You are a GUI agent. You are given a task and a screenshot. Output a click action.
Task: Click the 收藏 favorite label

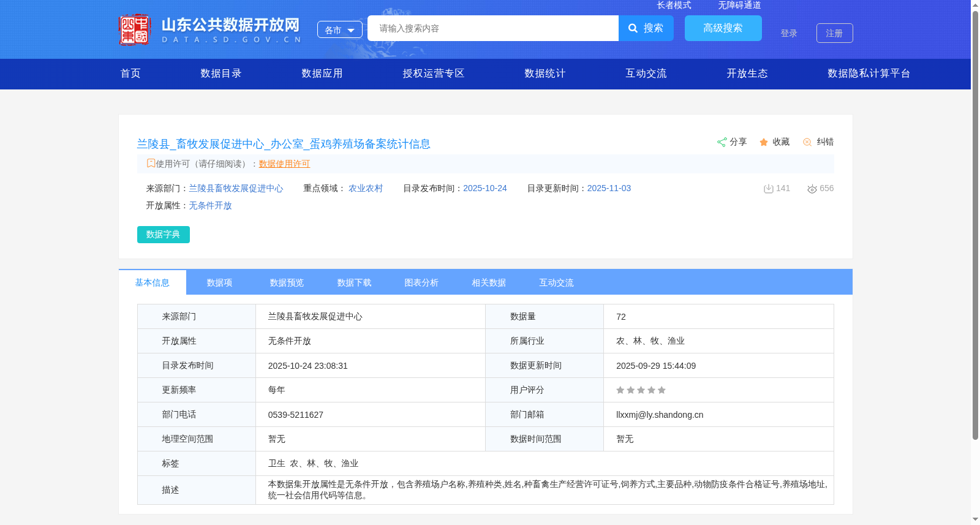point(781,142)
